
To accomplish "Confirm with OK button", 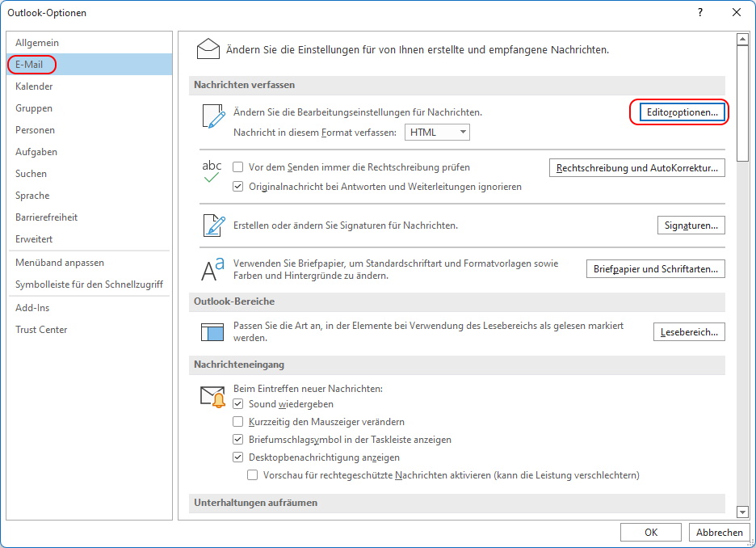I will pyautogui.click(x=651, y=532).
